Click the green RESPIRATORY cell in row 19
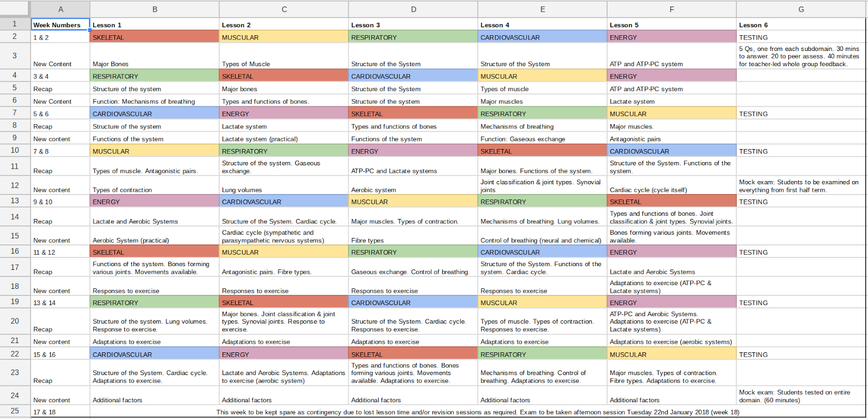The height and width of the screenshot is (419, 868). pos(155,302)
